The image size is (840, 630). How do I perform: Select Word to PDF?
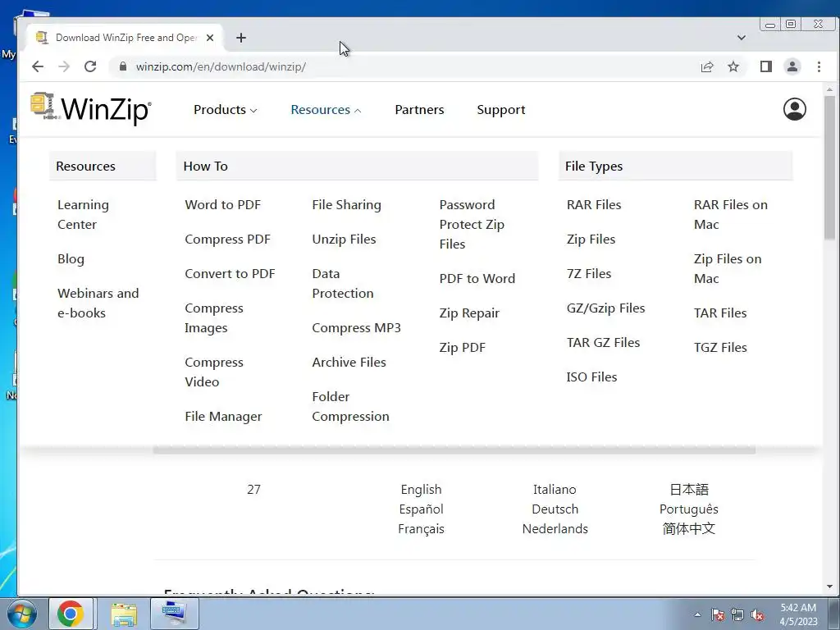click(223, 204)
